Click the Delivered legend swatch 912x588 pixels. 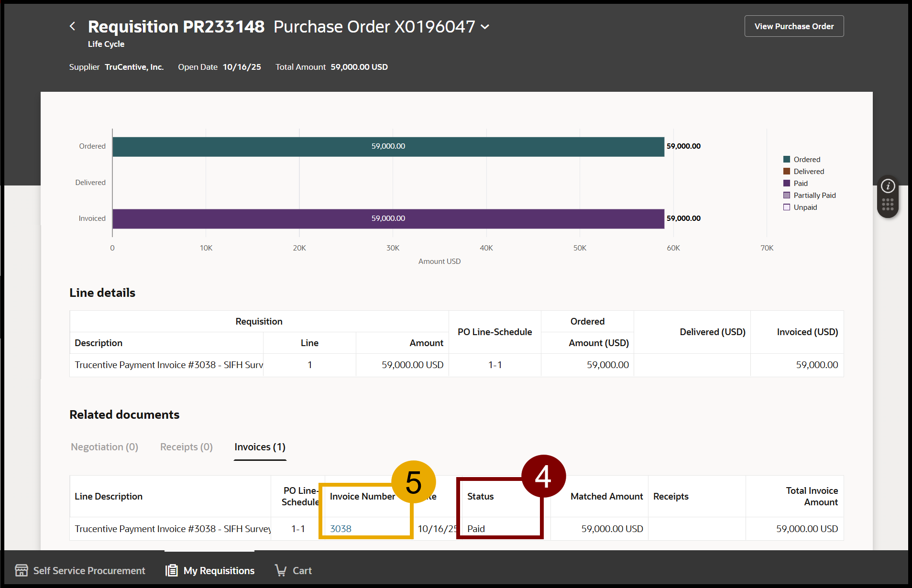787,171
